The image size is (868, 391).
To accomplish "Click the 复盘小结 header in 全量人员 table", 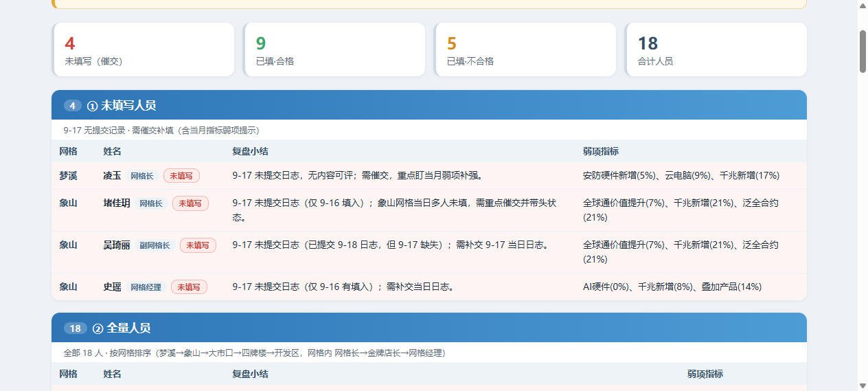I will pos(250,374).
